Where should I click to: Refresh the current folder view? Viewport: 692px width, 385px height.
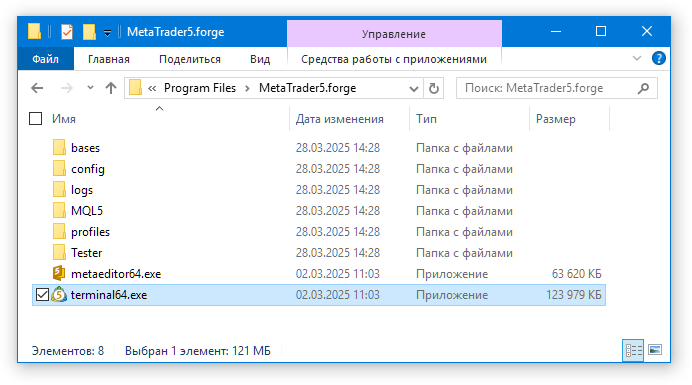pos(434,88)
